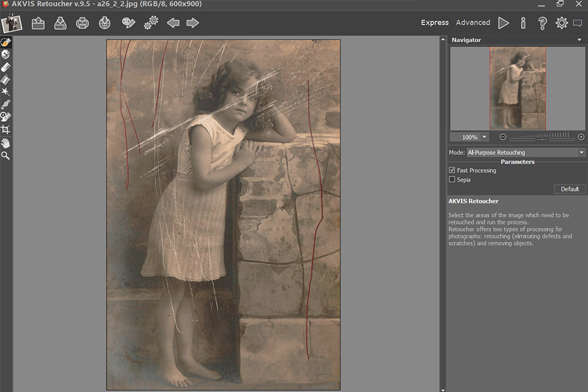Switch to Advanced mode

[x=473, y=23]
